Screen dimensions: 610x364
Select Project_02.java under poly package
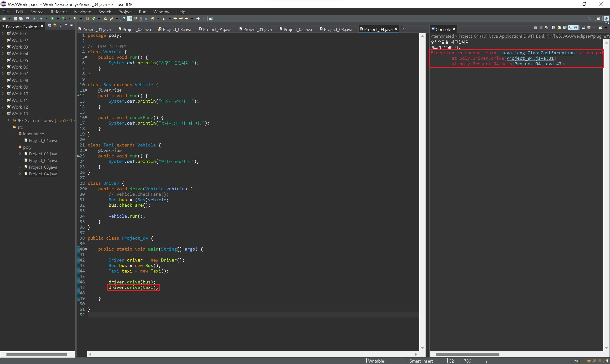click(x=43, y=160)
